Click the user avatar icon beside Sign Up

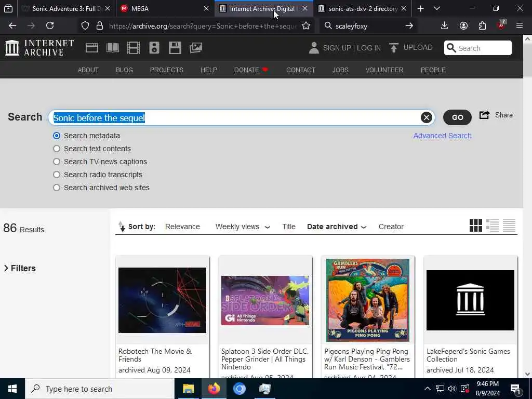[314, 48]
